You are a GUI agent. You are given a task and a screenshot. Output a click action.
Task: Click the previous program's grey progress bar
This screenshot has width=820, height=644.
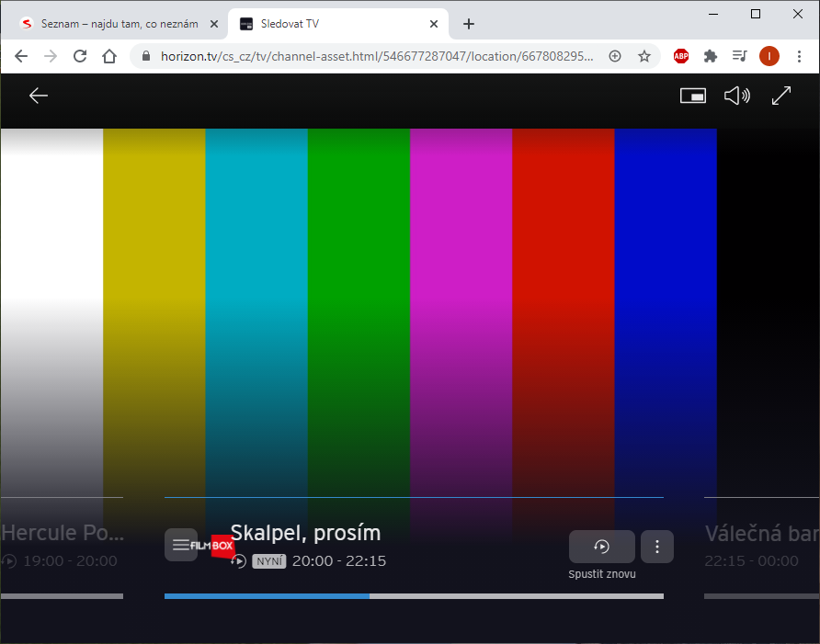click(x=62, y=596)
